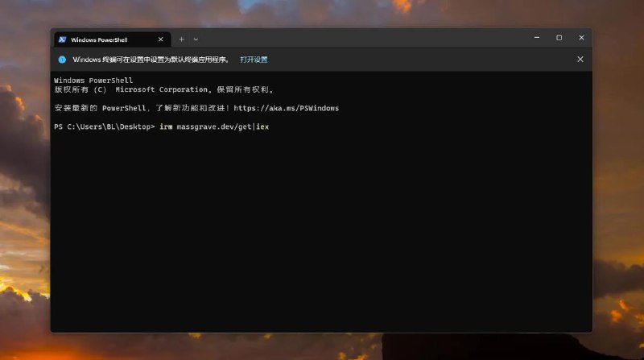Click the 安装最新的 PowerShell message line
This screenshot has height=360, width=644.
196,108
